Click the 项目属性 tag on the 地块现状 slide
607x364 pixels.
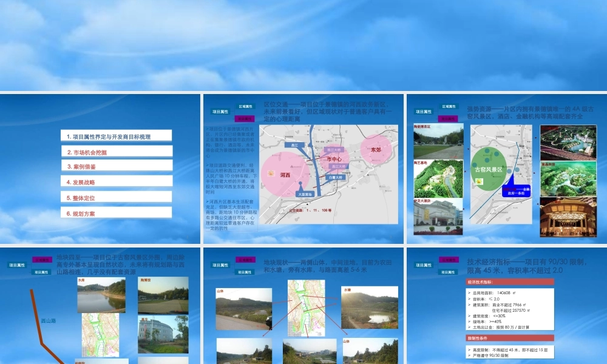220,265
